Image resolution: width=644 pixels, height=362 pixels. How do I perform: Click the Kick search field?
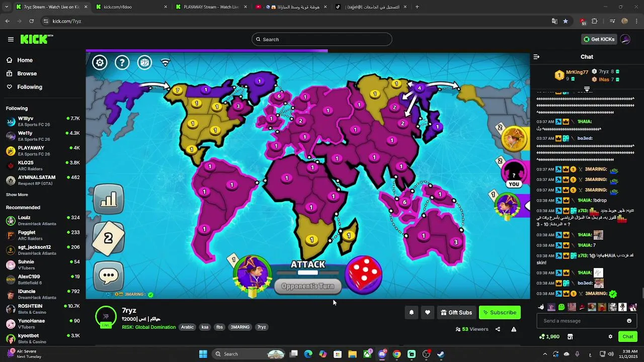click(322, 39)
